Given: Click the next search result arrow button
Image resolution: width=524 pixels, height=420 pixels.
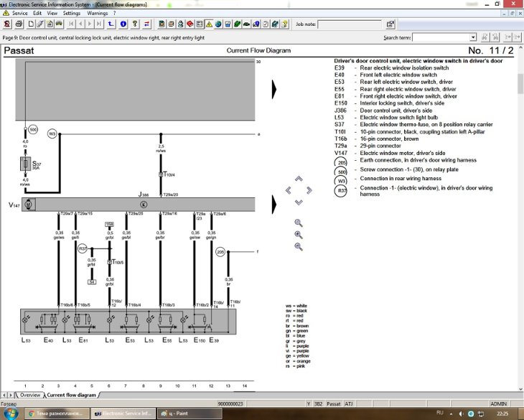Looking at the screenshot, I should click(517, 37).
